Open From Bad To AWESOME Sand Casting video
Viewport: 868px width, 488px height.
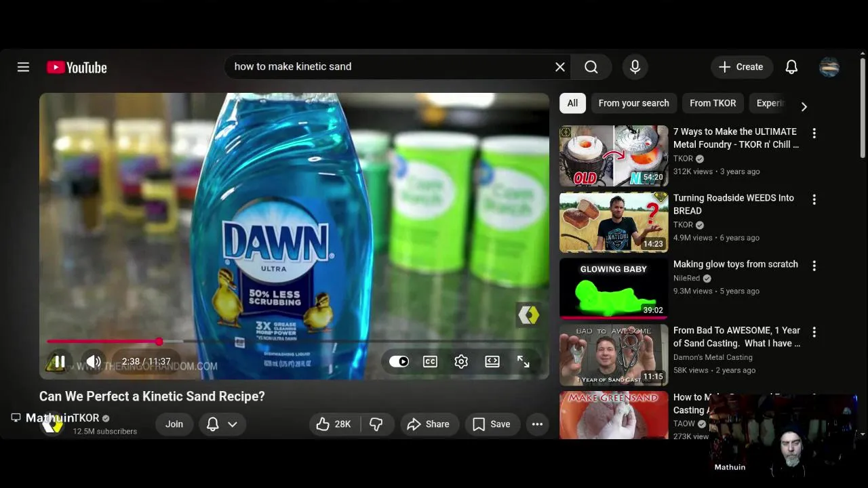(x=736, y=337)
